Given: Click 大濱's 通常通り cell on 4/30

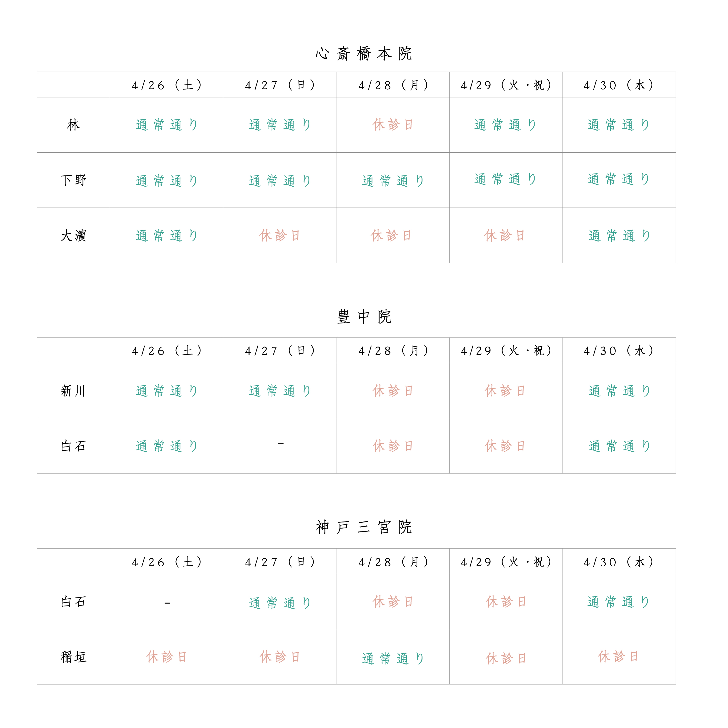Looking at the screenshot, I should 619,235.
